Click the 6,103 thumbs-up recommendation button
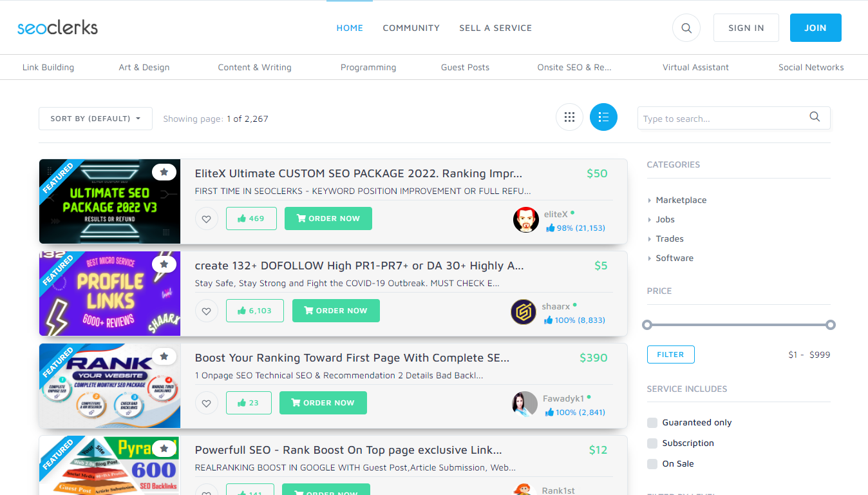 [255, 311]
